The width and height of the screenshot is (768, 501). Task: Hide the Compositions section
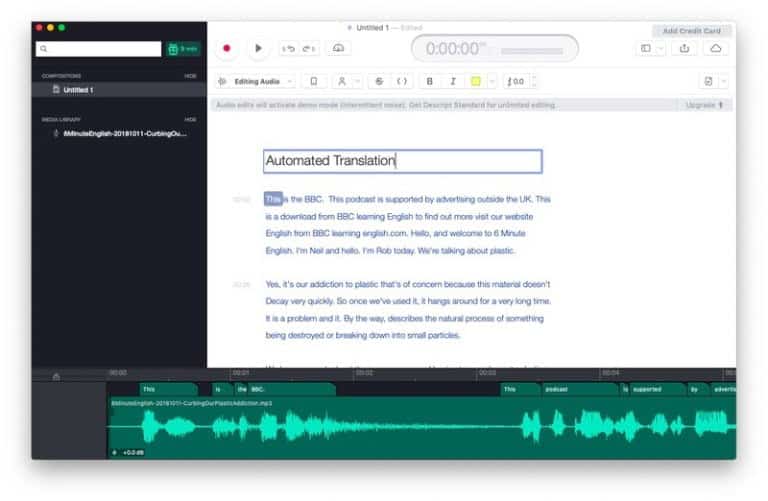point(190,76)
